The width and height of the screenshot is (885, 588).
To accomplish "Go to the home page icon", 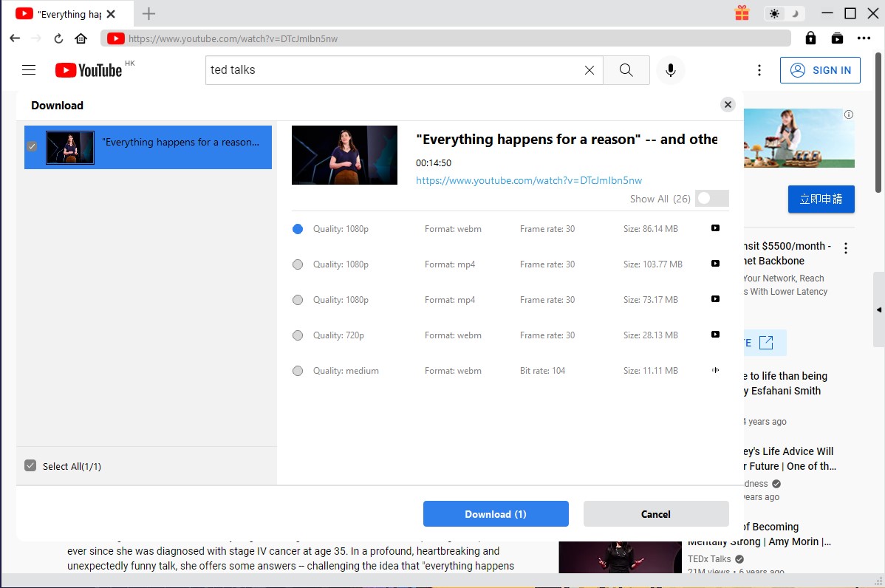I will tap(81, 38).
